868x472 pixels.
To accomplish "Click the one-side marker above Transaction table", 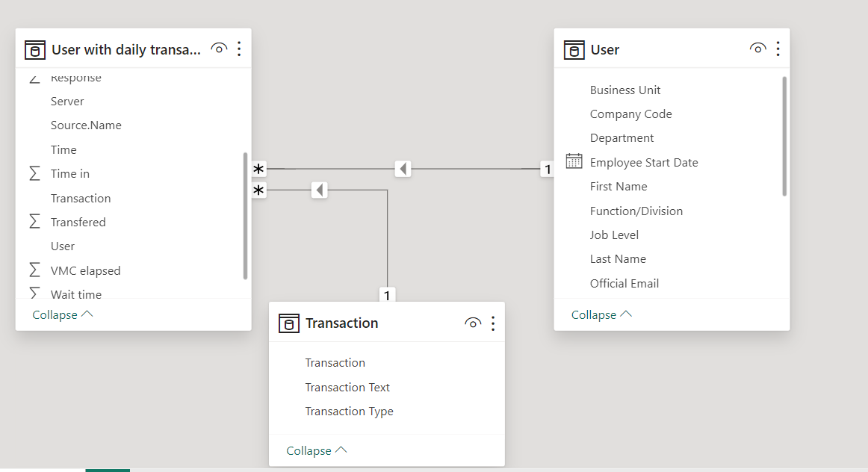I will [387, 295].
